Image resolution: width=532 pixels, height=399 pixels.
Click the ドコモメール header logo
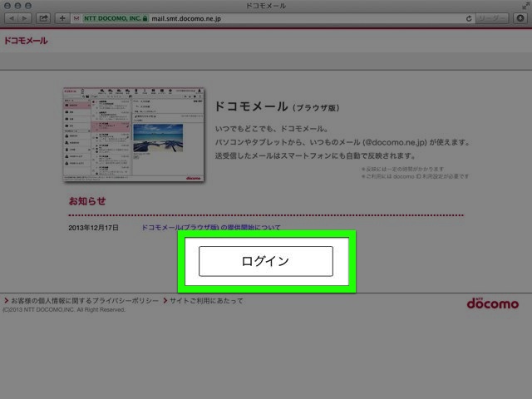click(x=26, y=41)
